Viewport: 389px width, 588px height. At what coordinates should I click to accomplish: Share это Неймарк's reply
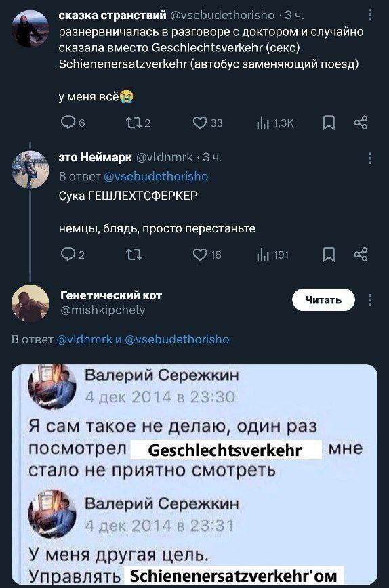(361, 255)
